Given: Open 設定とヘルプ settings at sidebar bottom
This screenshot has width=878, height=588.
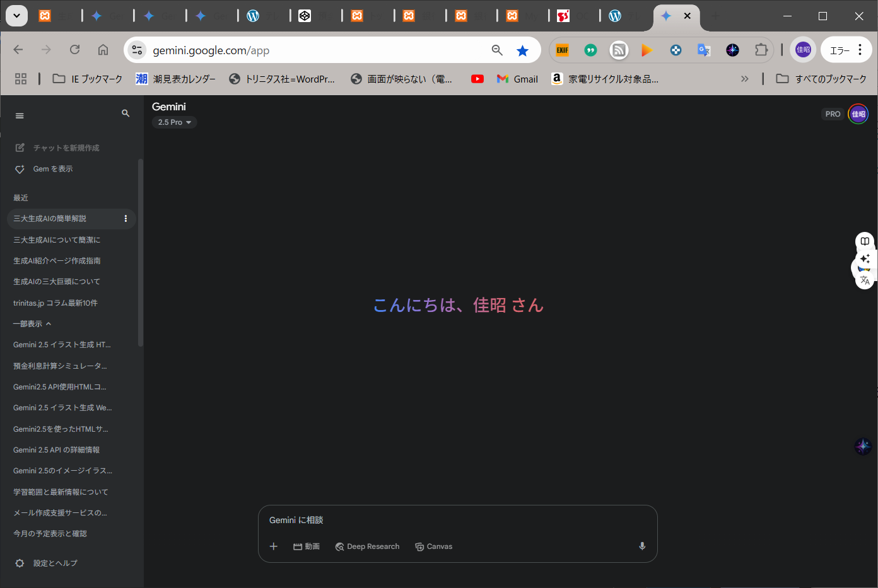Looking at the screenshot, I should pyautogui.click(x=47, y=563).
